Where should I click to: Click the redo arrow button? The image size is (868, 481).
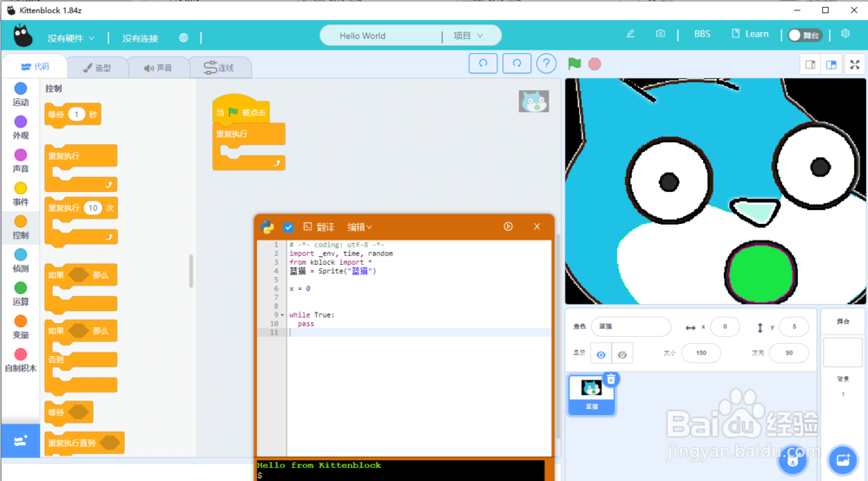[x=516, y=63]
